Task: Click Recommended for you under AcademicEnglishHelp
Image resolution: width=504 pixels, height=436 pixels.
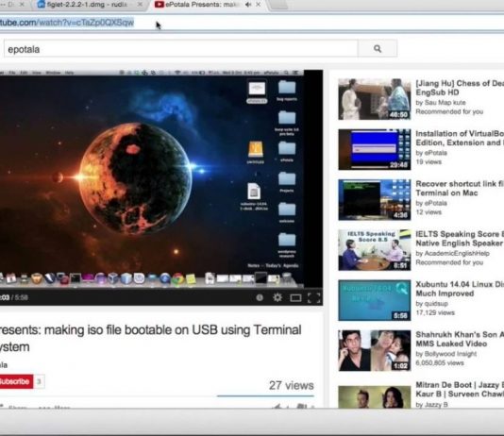Action: click(x=449, y=262)
